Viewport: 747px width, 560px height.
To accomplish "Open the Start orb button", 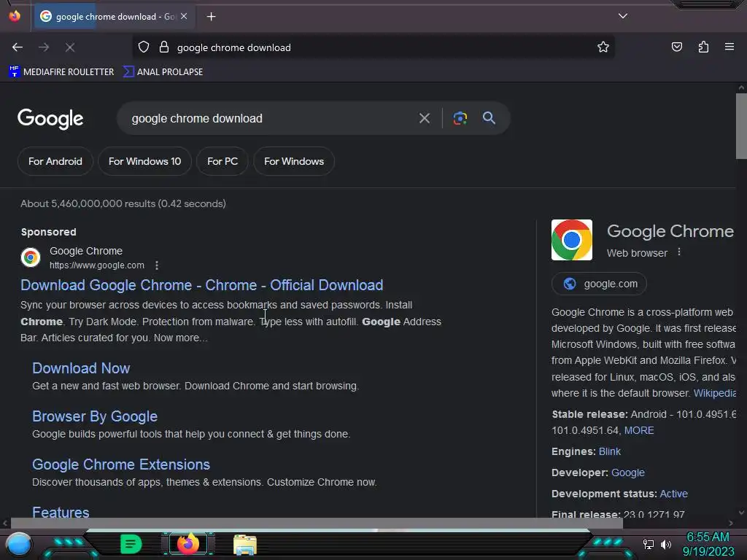I will click(x=18, y=544).
